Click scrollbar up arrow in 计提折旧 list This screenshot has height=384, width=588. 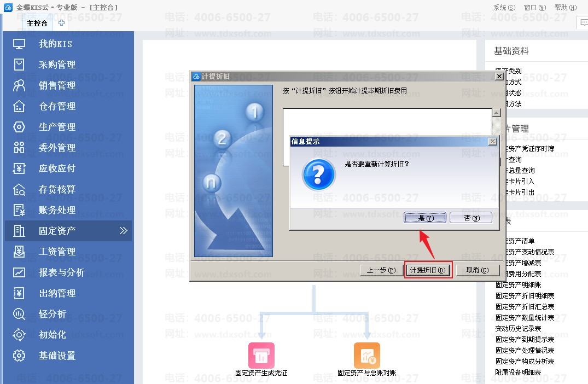tap(497, 113)
